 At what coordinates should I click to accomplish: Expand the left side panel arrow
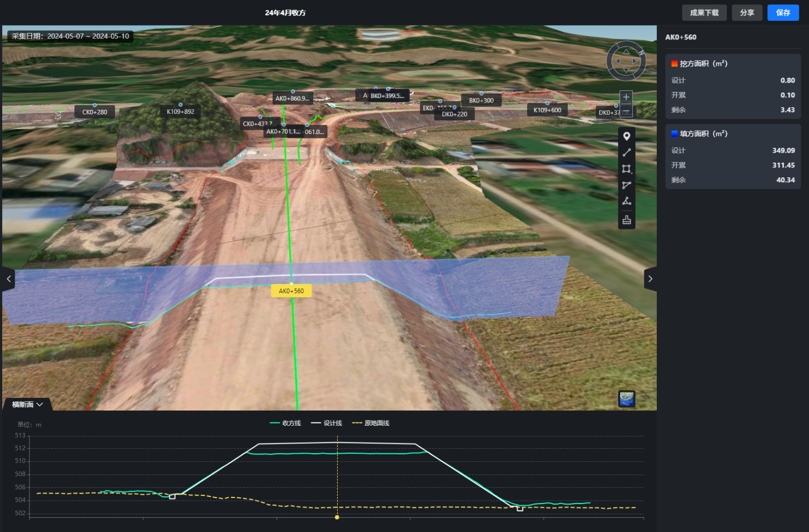[8, 279]
